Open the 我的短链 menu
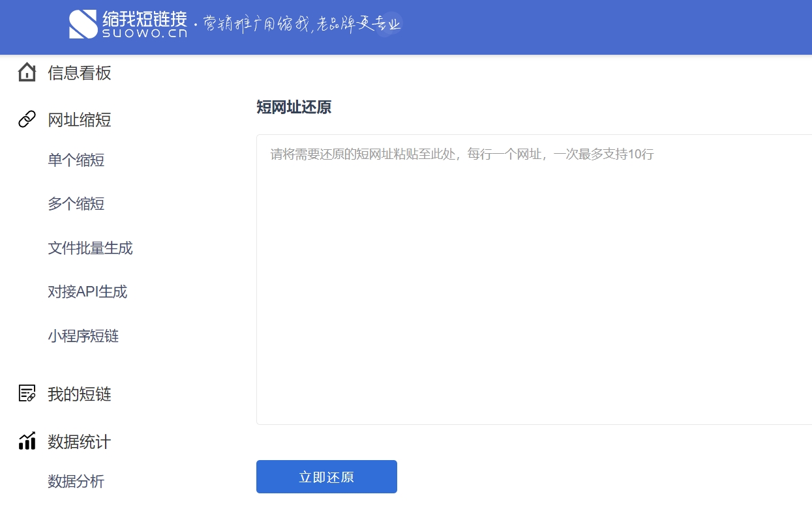Viewport: 812px width, 507px height. pos(79,394)
